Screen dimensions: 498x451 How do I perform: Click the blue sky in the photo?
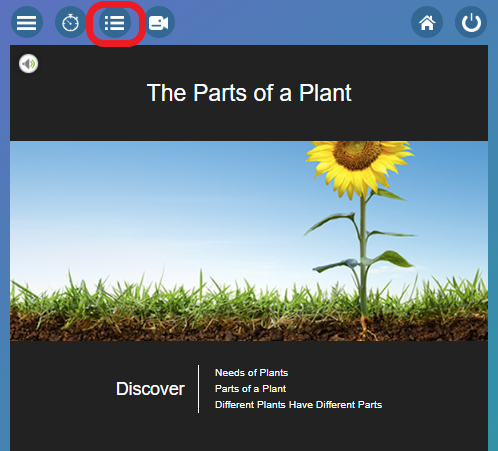150,200
